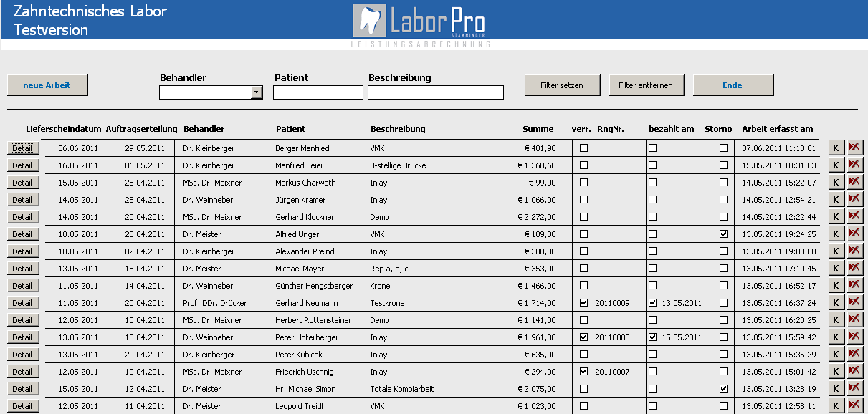This screenshot has width=868, height=414.
Task: Uncheck bezahlt am for Peter Unterberger
Action: coord(652,337)
